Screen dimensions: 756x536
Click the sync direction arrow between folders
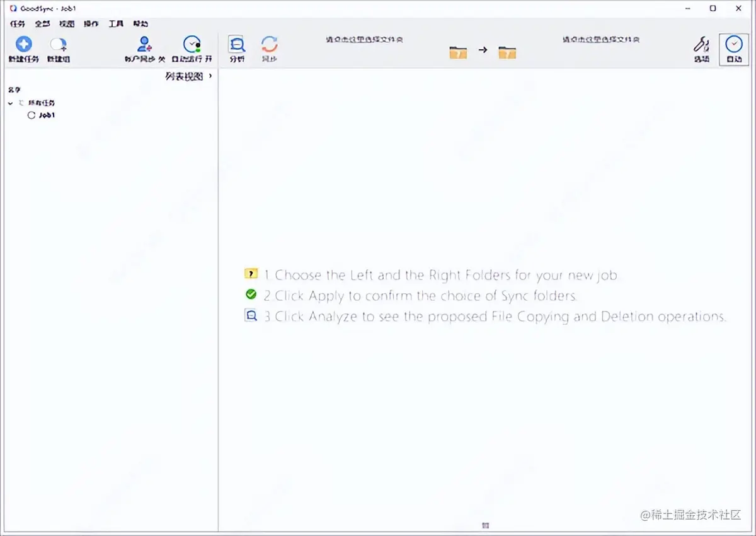click(483, 50)
